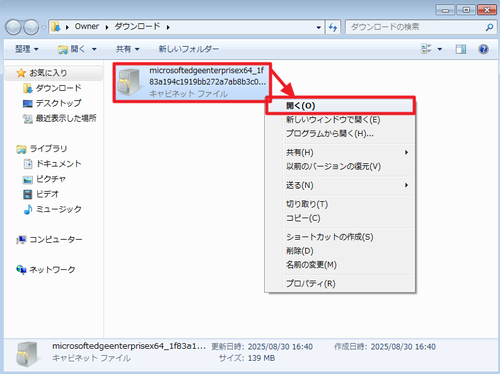Click the Back navigation arrow button
Image resolution: width=500 pixels, height=374 pixels.
click(x=14, y=27)
